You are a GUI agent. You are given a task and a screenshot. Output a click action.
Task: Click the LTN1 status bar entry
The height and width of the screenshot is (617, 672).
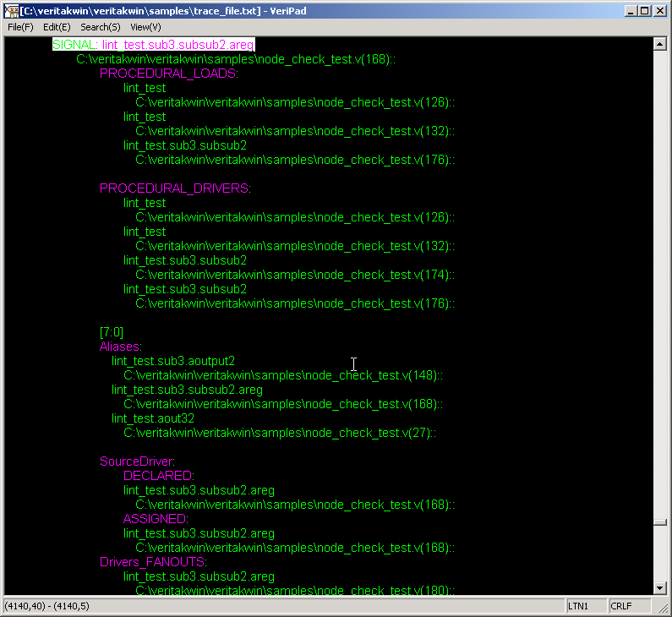pos(586,606)
